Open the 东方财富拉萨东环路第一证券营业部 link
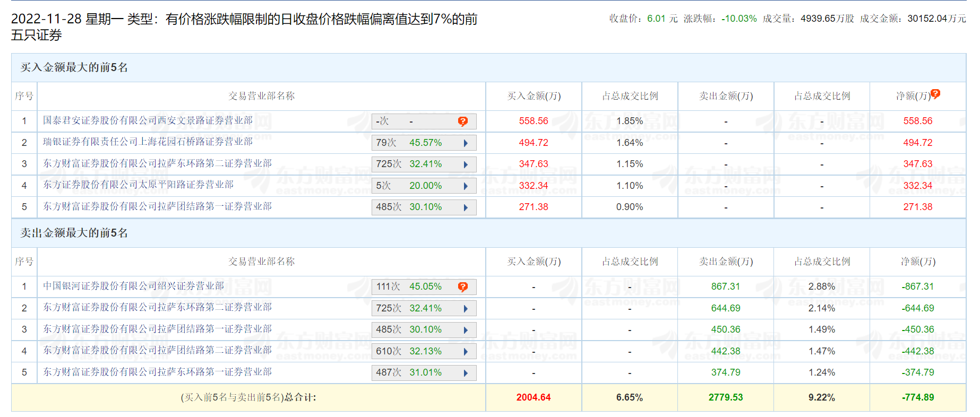Image resolution: width=980 pixels, height=417 pixels. pos(157,372)
